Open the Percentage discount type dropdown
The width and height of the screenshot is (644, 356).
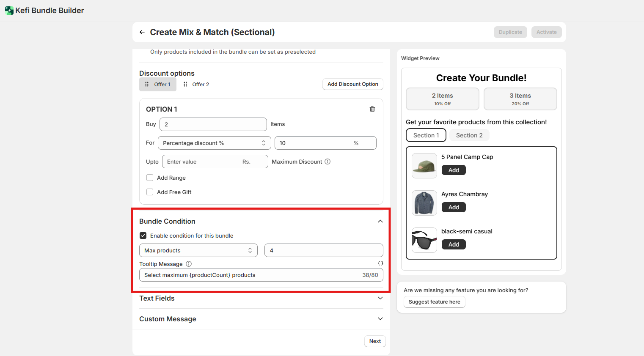(x=214, y=143)
